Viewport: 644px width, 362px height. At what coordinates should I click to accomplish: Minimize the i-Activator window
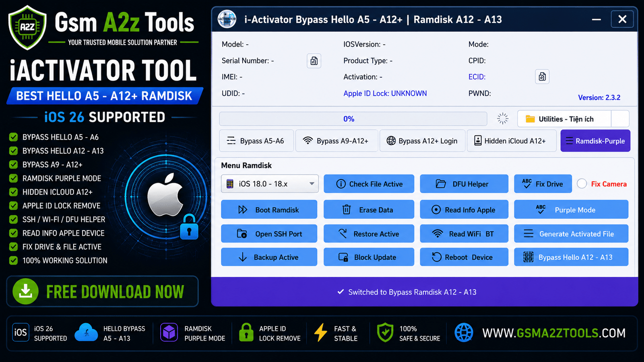pos(597,19)
